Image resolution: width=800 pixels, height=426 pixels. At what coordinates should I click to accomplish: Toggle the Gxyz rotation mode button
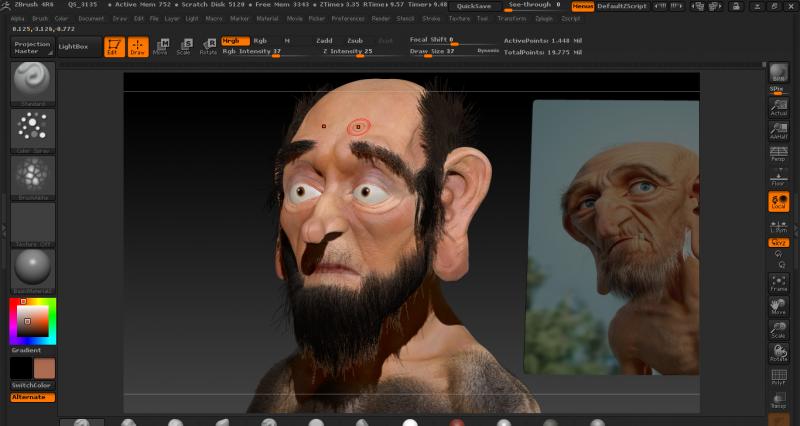point(779,243)
